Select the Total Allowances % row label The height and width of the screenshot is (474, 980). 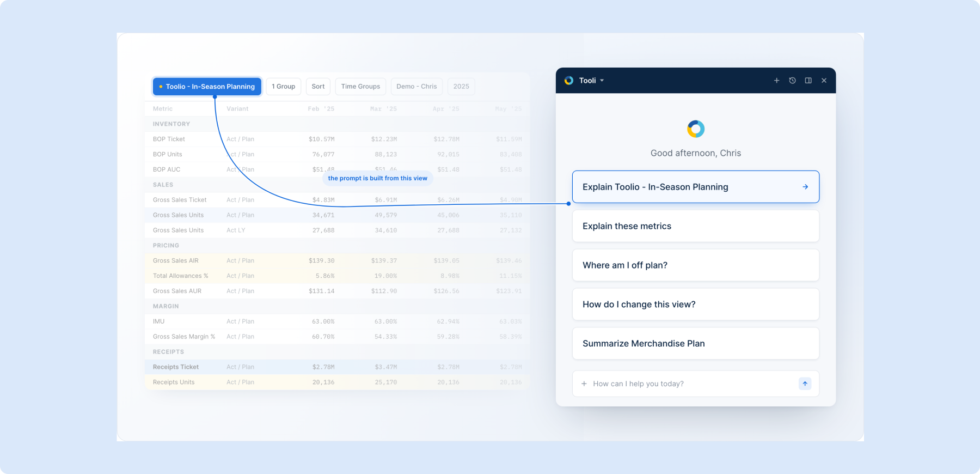(x=181, y=276)
